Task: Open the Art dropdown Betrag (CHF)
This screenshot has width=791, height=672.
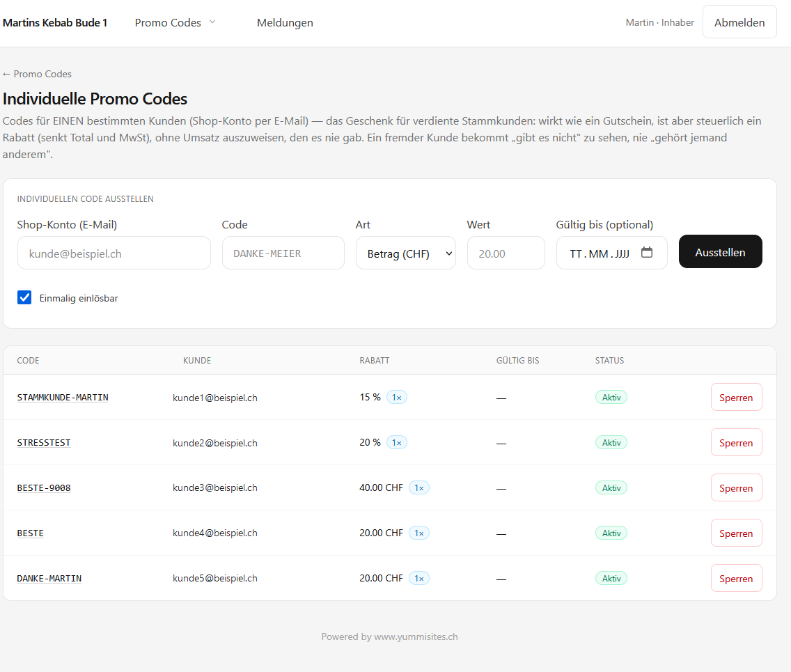Action: pos(405,253)
